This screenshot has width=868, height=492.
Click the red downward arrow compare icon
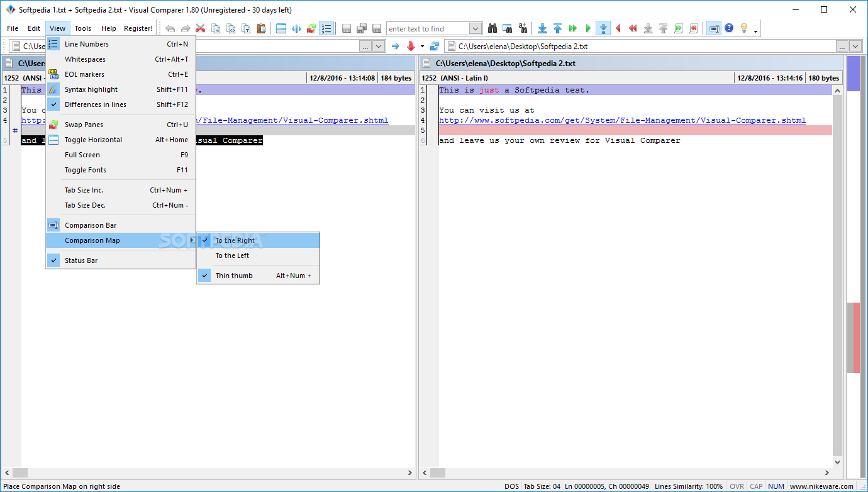411,46
